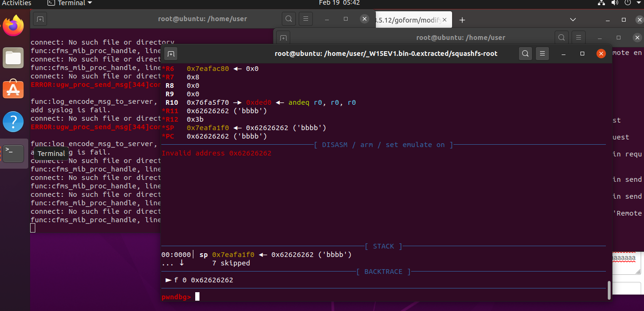644x311 pixels.
Task: Maximize back-left /home/user terminal window
Action: pos(346,19)
